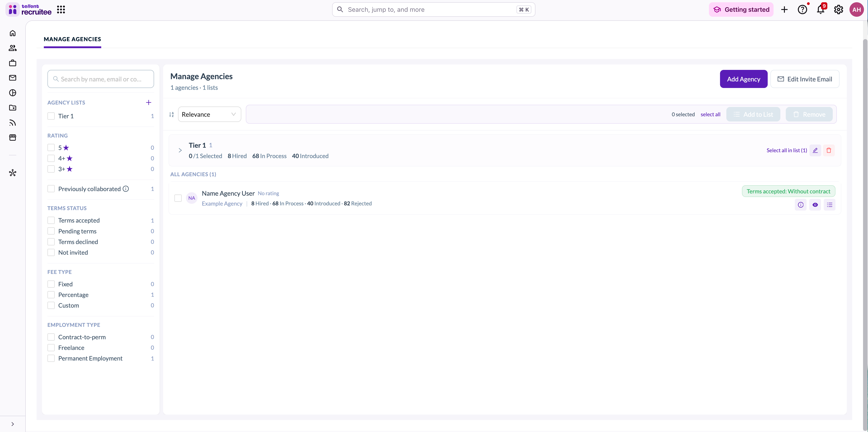This screenshot has width=868, height=432.
Task: Click the NA agency avatar
Action: pos(192,198)
